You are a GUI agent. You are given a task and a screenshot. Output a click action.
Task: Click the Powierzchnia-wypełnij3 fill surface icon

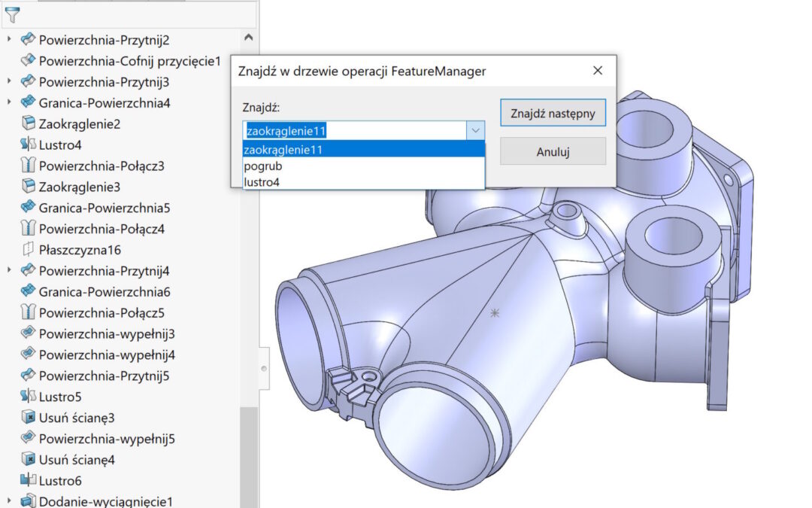[x=28, y=333]
